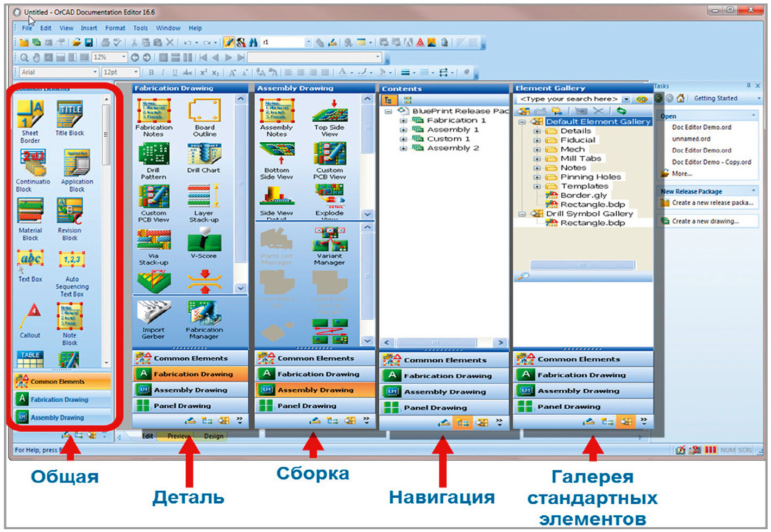Collapse the Default Element Gallery node

[522, 122]
